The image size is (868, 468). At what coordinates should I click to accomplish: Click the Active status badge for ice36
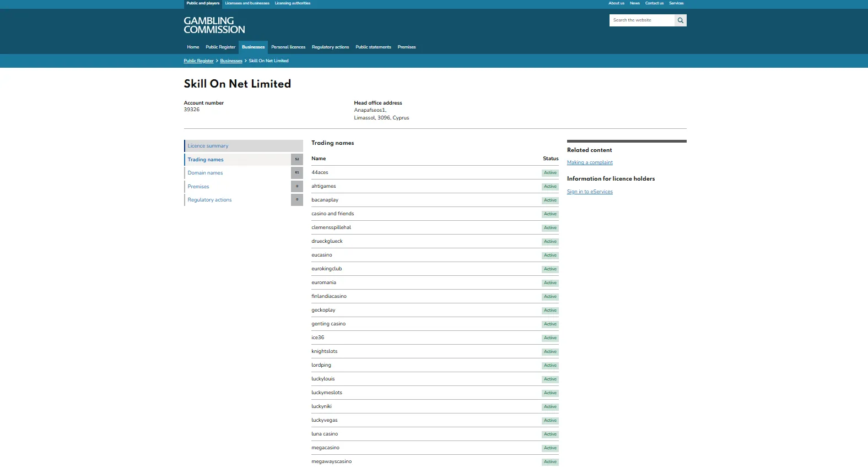550,338
